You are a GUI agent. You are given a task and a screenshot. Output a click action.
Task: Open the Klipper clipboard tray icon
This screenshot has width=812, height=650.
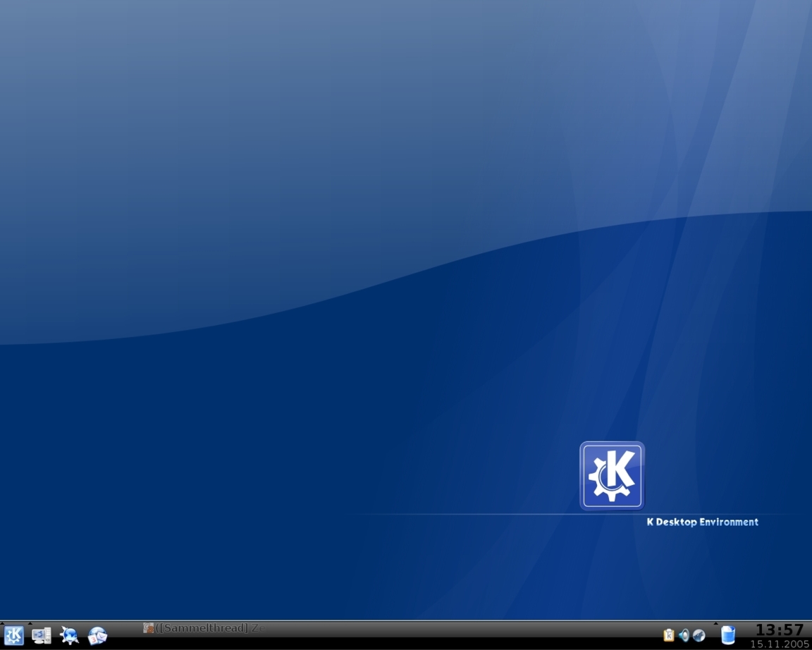(668, 635)
